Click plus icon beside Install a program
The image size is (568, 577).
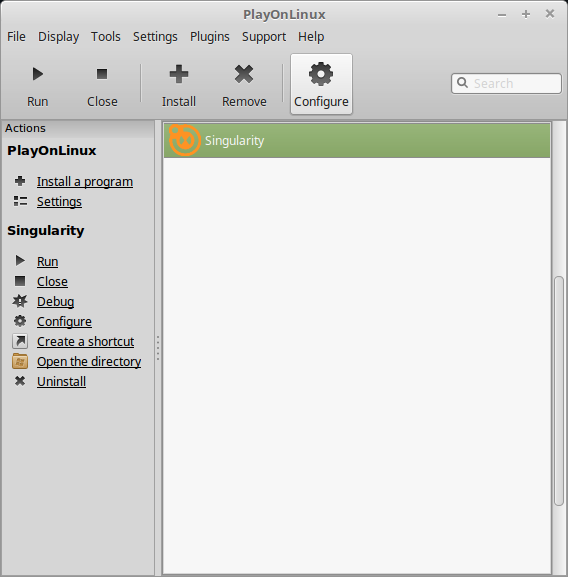20,181
